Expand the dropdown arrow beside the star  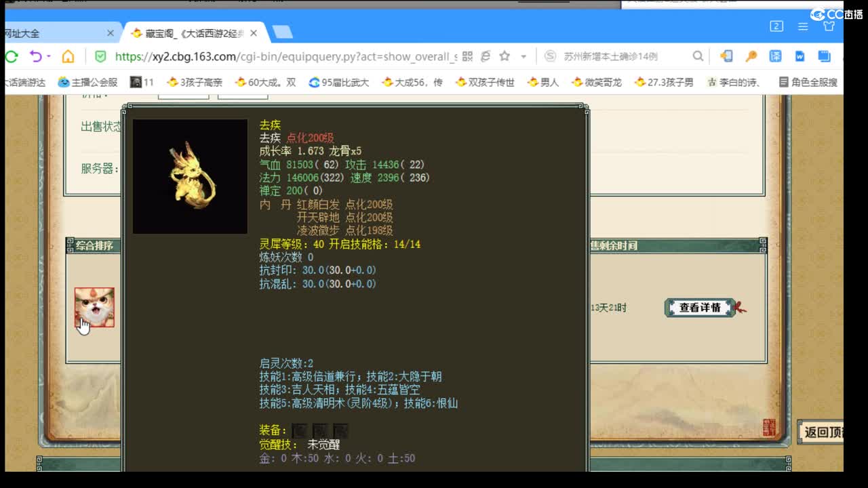click(x=524, y=56)
